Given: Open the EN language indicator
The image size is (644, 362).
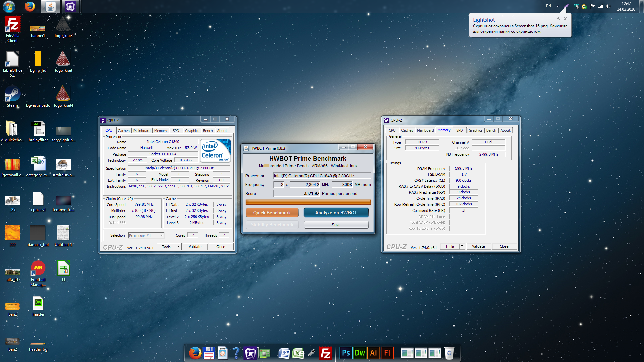Looking at the screenshot, I should pos(548,6).
